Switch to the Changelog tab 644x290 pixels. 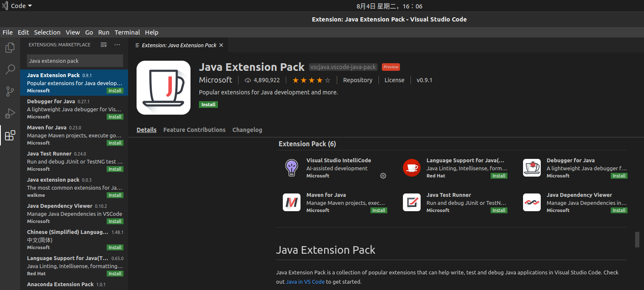tap(247, 130)
